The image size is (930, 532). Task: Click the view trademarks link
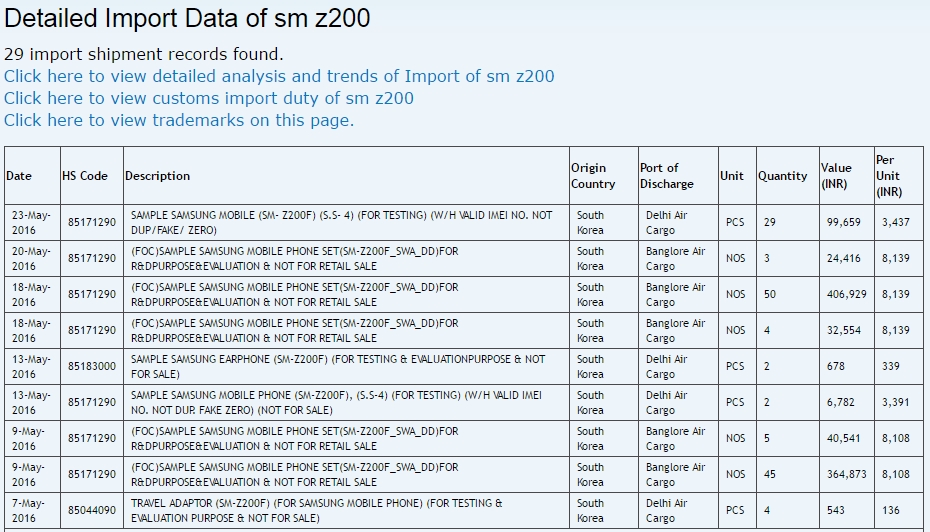tap(179, 120)
